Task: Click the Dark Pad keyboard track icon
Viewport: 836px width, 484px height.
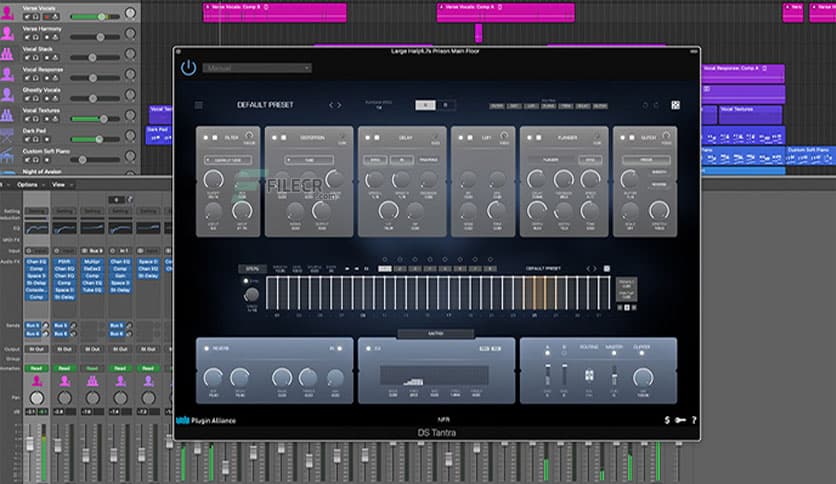Action: (x=7, y=135)
